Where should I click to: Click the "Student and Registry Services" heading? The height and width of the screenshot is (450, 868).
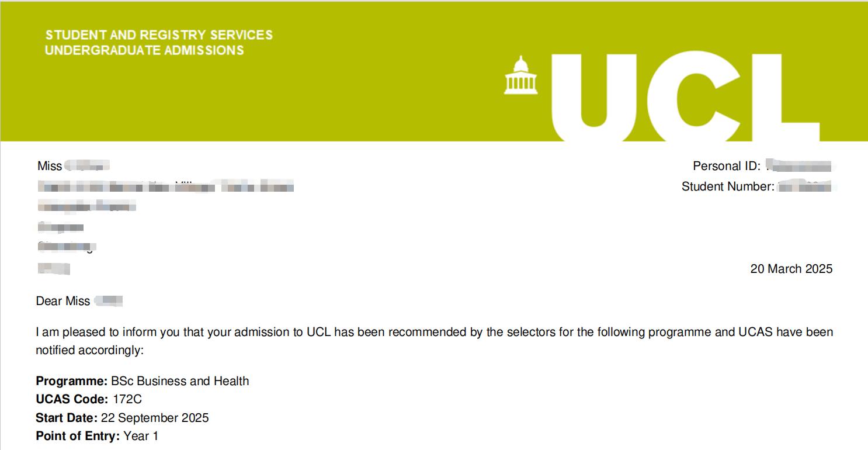tap(159, 35)
